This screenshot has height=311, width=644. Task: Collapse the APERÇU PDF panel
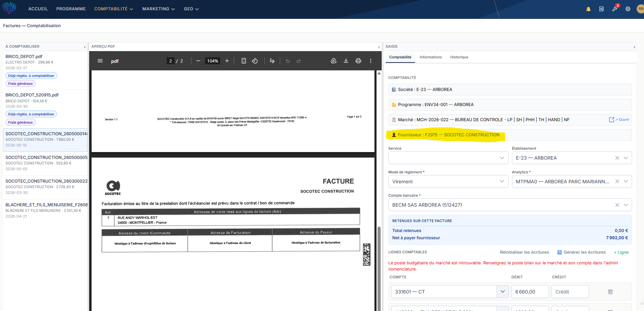coord(379,47)
